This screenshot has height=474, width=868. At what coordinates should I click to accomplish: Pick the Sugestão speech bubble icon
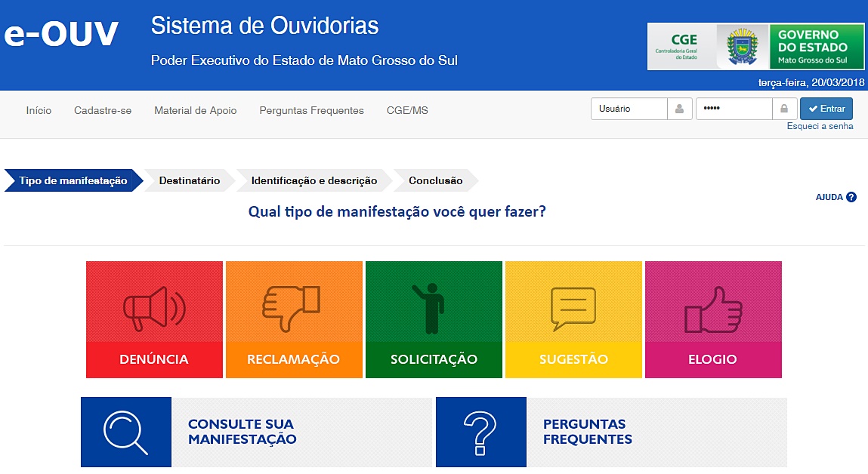coord(573,309)
